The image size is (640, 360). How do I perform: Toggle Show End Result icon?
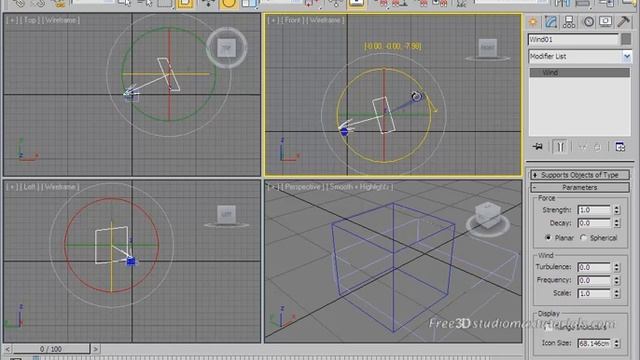click(560, 147)
